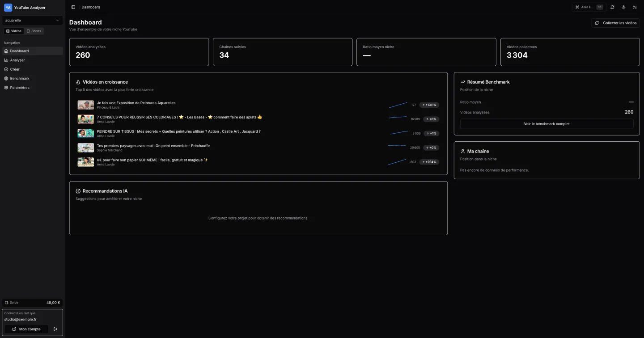This screenshot has width=644, height=338.
Task: Go to Analyser in the sidebar
Action: click(x=32, y=60)
